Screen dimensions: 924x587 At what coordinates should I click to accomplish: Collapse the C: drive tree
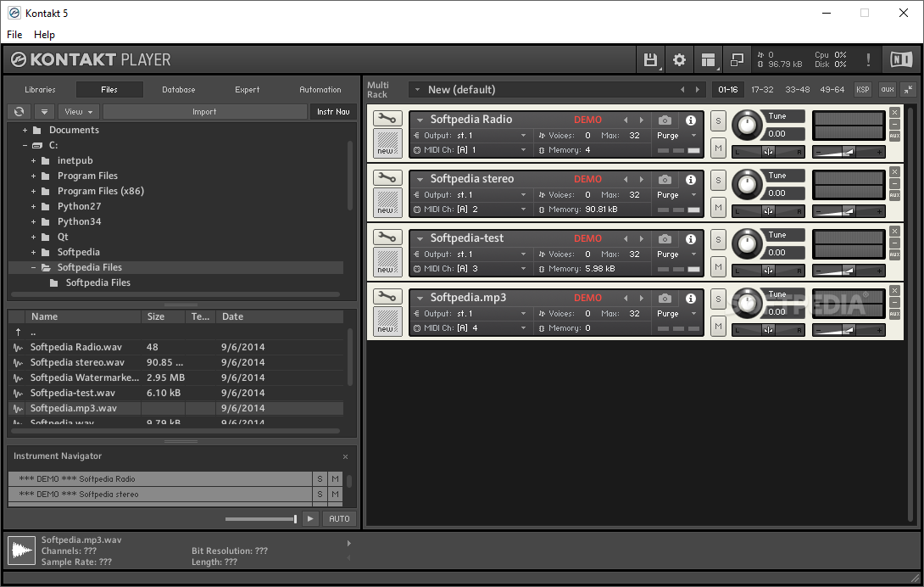[x=25, y=145]
